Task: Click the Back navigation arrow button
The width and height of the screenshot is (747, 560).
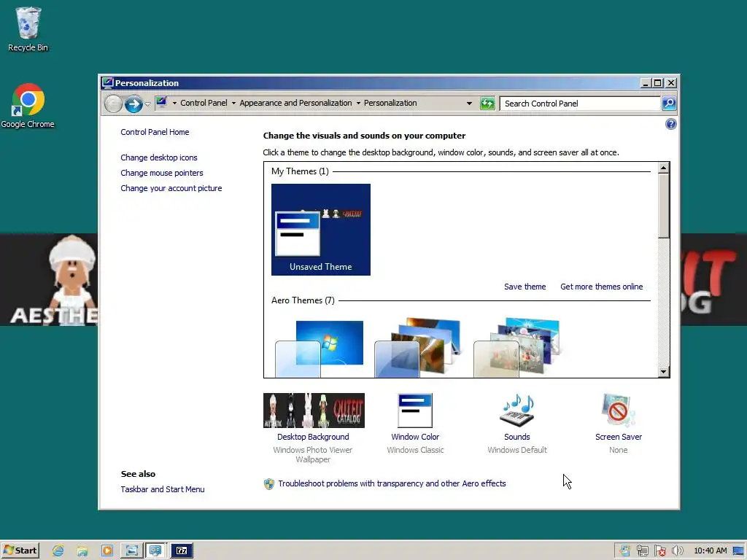Action: (x=113, y=104)
